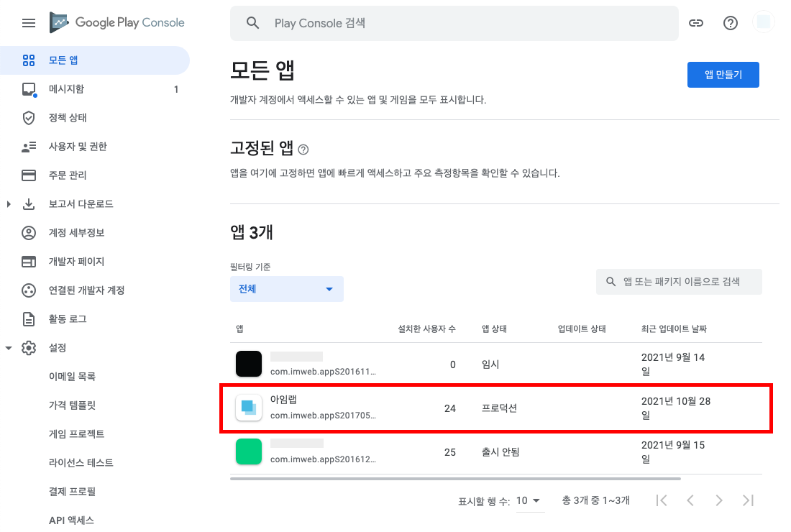The image size is (791, 532).
Task: Jump to last page icon
Action: click(x=748, y=500)
